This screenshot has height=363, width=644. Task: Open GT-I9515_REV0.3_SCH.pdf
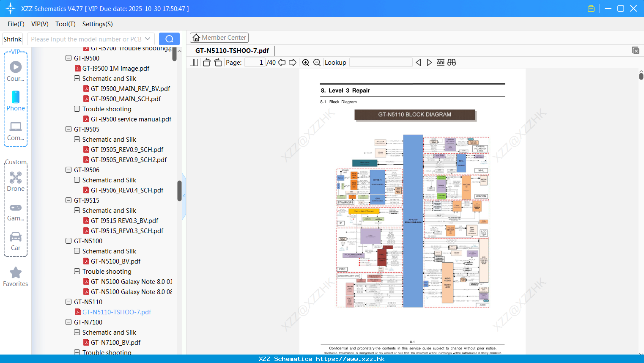127,231
